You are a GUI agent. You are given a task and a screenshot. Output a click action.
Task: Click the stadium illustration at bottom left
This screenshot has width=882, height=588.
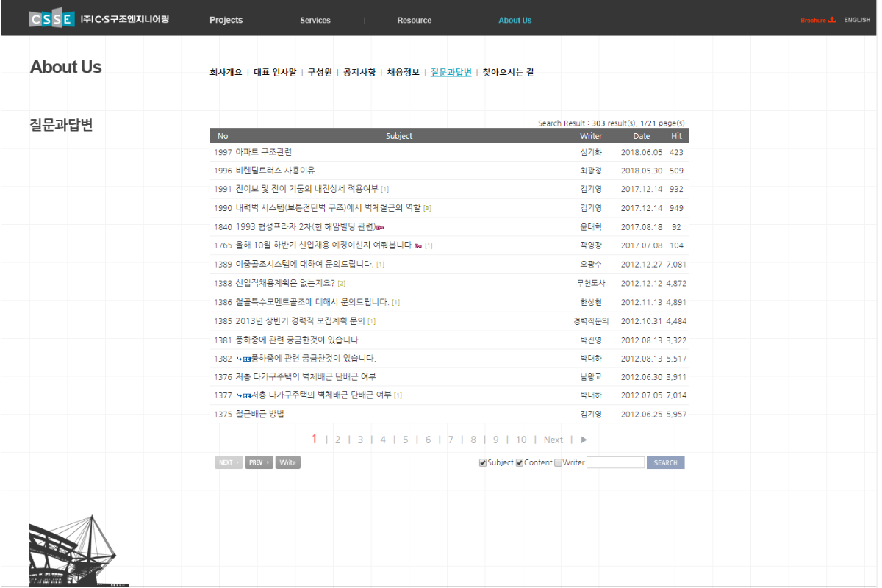pos(73,551)
